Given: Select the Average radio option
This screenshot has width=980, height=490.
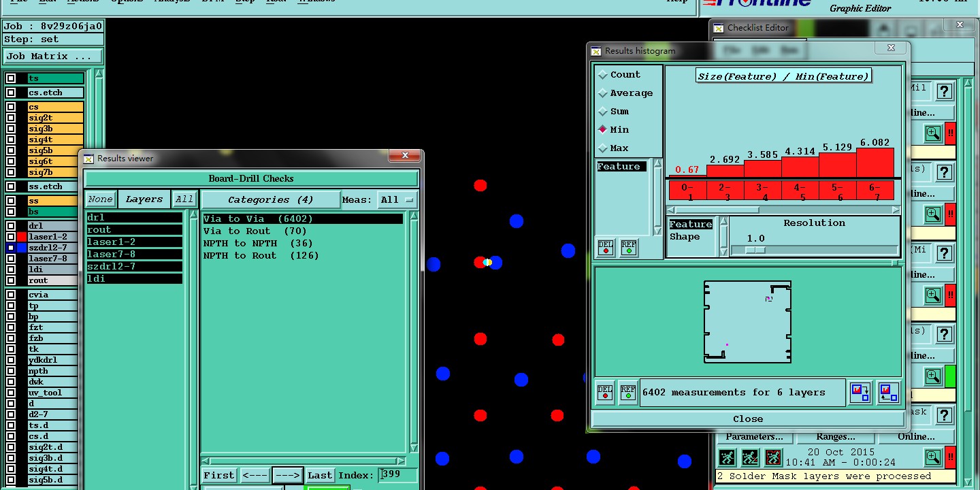Looking at the screenshot, I should [603, 93].
